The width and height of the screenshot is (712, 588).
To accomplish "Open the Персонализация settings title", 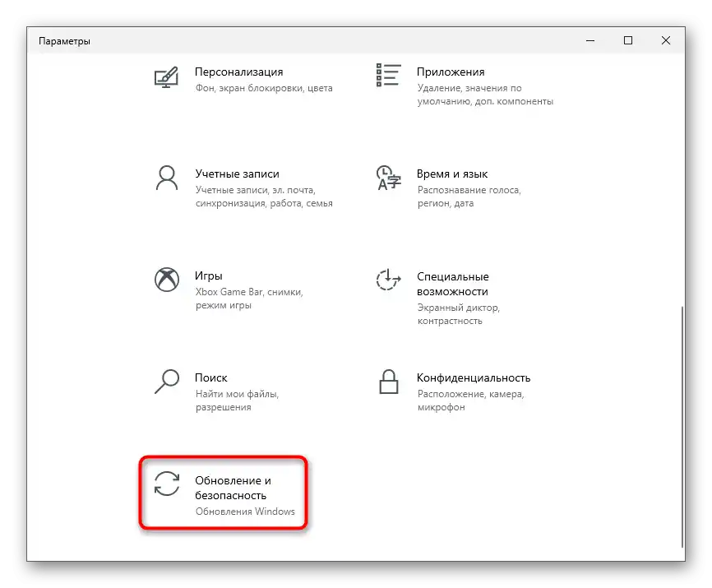I will (x=239, y=72).
